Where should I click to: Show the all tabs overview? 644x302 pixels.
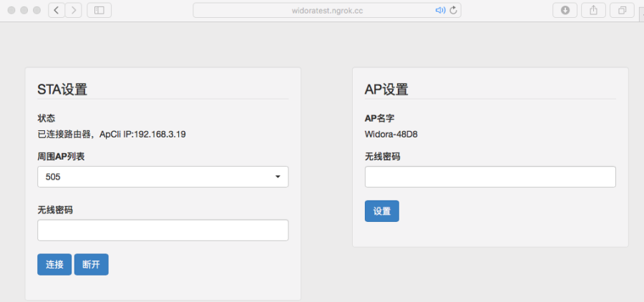pos(622,10)
